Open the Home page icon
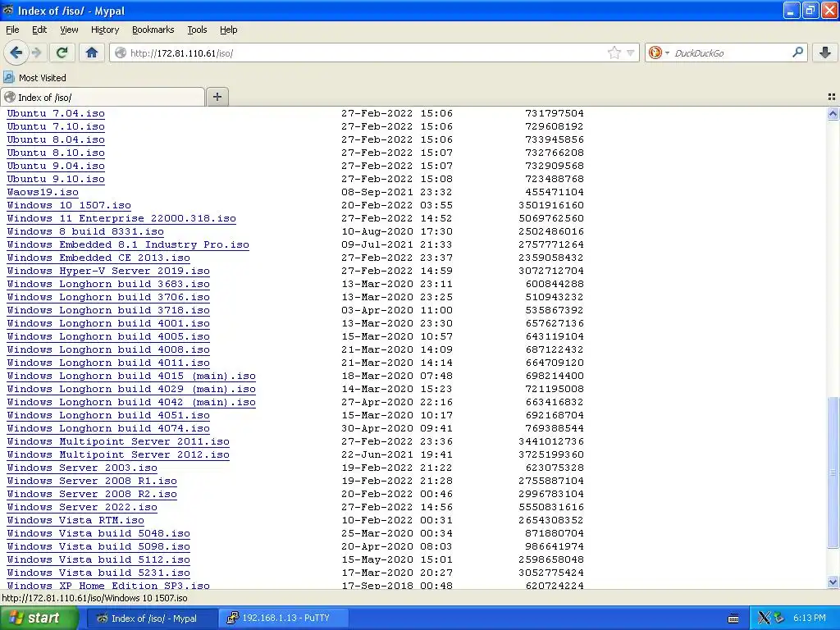Viewport: 840px width, 630px height. point(92,52)
